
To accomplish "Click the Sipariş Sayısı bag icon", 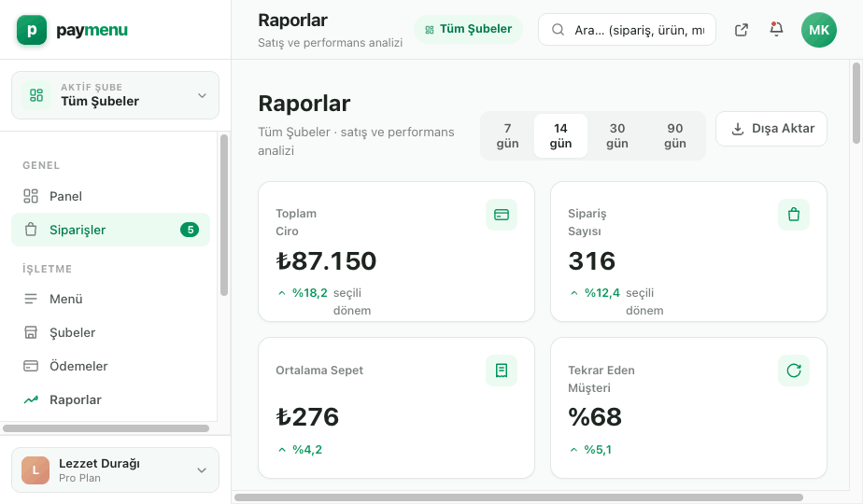I will 794,215.
